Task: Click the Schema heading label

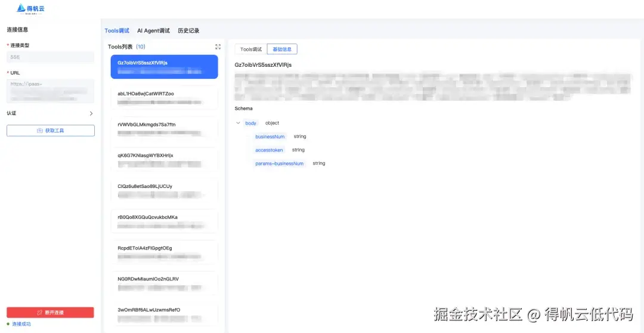Action: coord(243,109)
